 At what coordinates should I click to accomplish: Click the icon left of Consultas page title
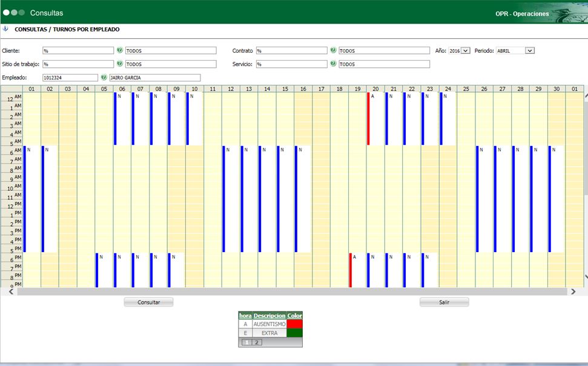pyautogui.click(x=5, y=28)
